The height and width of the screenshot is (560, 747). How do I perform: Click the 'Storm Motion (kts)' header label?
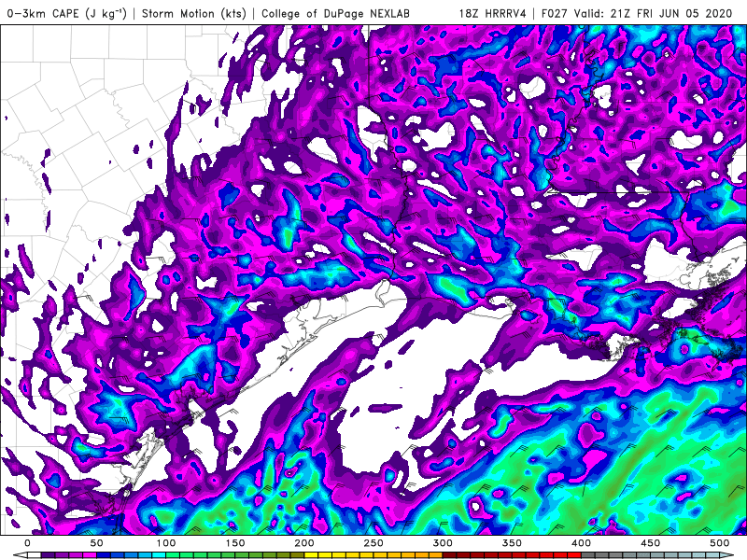pyautogui.click(x=194, y=13)
